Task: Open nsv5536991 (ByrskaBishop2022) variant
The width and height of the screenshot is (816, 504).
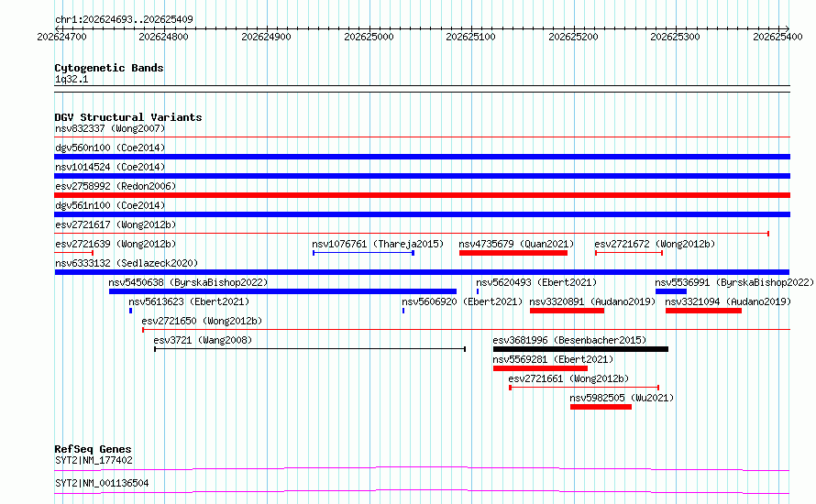Action: 734,282
